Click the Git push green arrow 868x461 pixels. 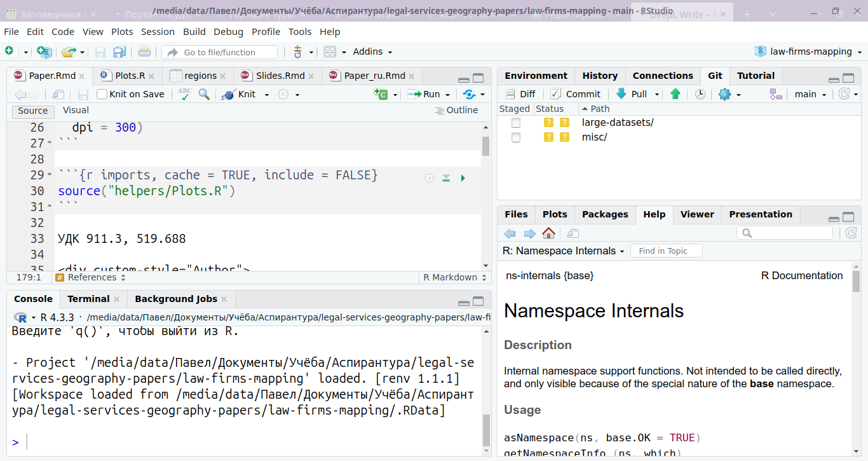[675, 94]
